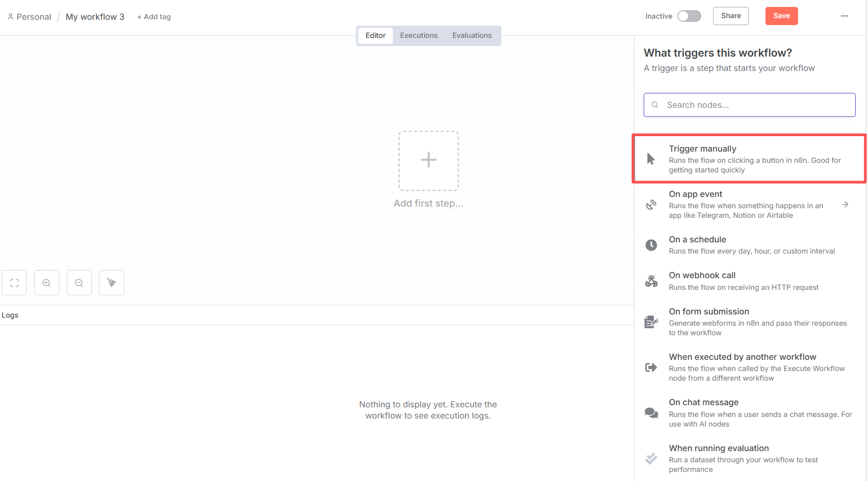The height and width of the screenshot is (481, 868).
Task: Click the Add first step label
Action: [428, 203]
